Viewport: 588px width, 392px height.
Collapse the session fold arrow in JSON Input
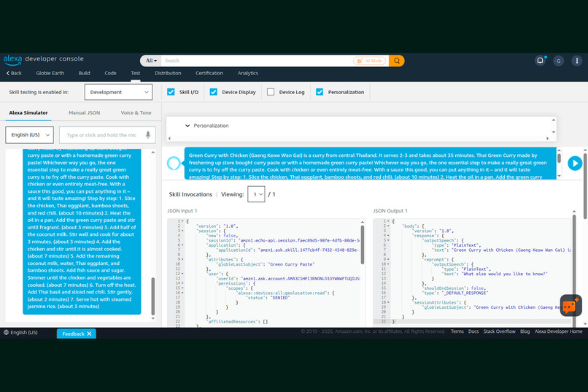pyautogui.click(x=182, y=231)
